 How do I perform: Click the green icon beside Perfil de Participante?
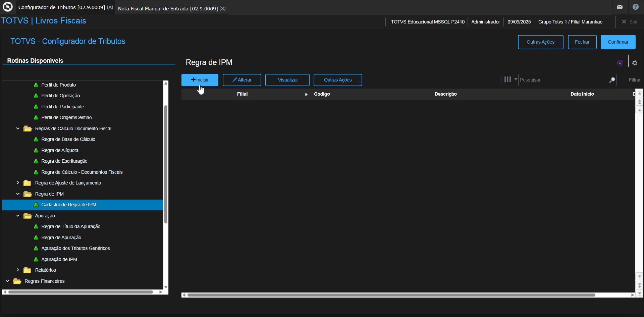(x=36, y=107)
